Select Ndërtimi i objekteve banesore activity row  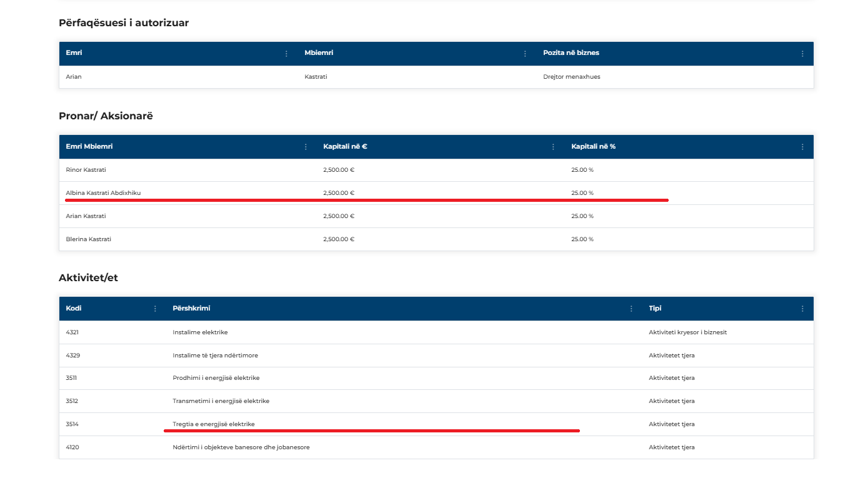tap(241, 447)
